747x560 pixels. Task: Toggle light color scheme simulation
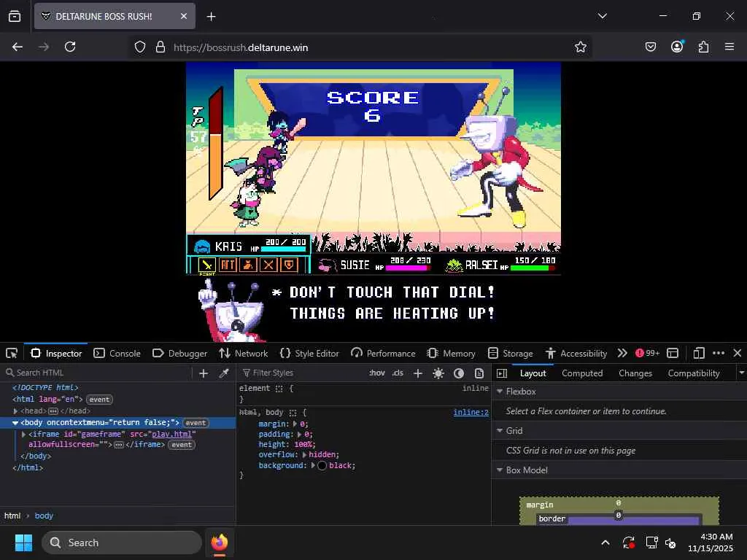pyautogui.click(x=438, y=373)
